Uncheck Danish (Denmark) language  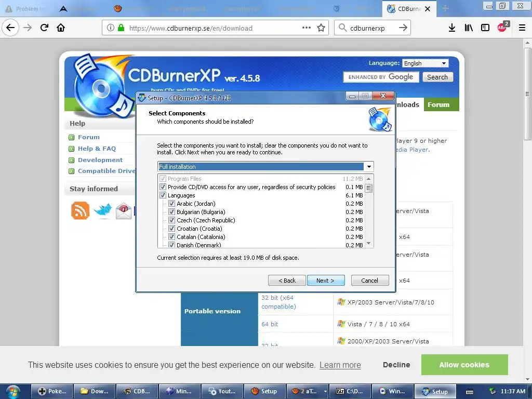(171, 245)
